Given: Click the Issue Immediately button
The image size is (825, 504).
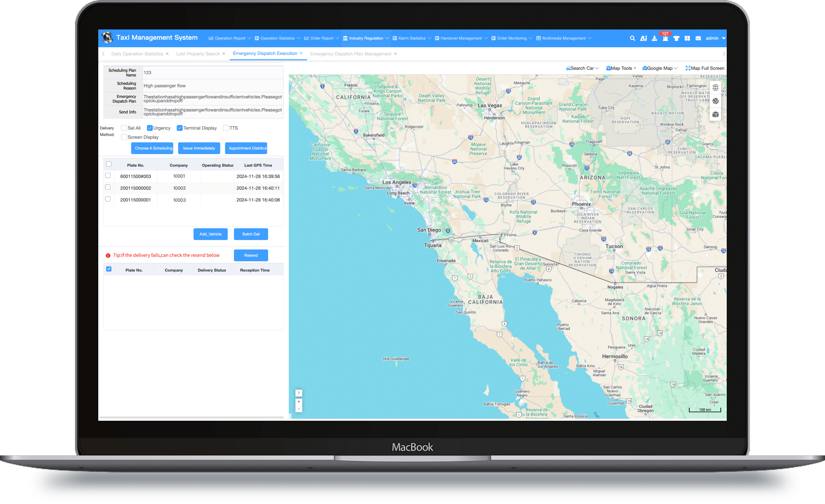Looking at the screenshot, I should point(199,148).
